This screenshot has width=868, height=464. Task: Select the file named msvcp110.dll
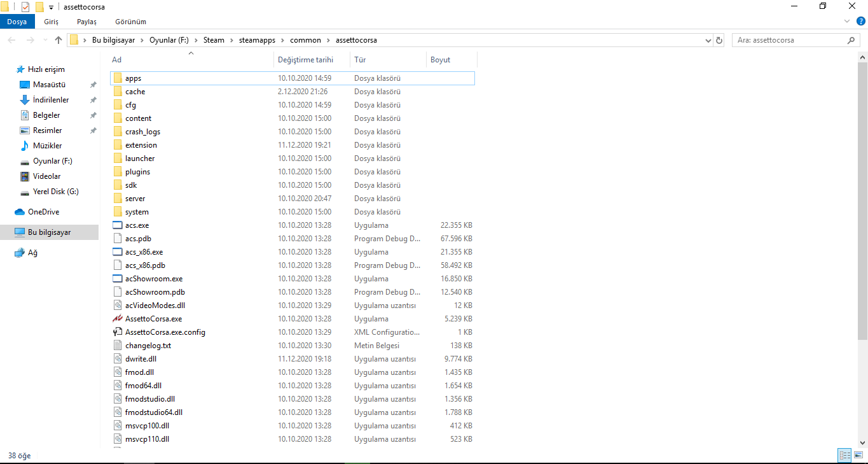click(148, 439)
